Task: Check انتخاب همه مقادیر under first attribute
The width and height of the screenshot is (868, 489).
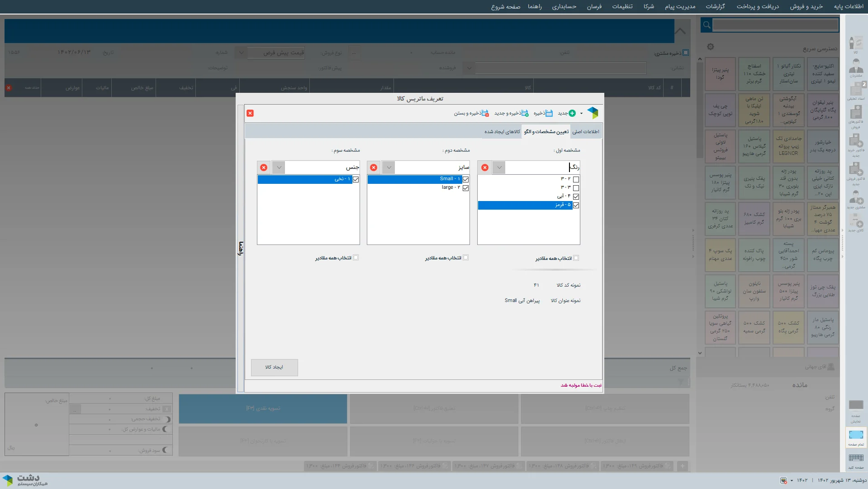Action: [x=576, y=258]
